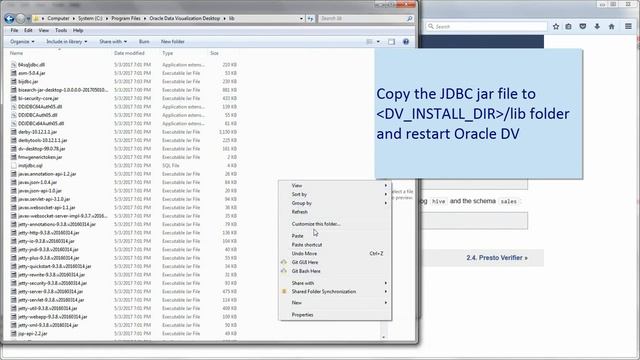
Task: Click Computer in the breadcrumb path
Action: click(x=58, y=18)
